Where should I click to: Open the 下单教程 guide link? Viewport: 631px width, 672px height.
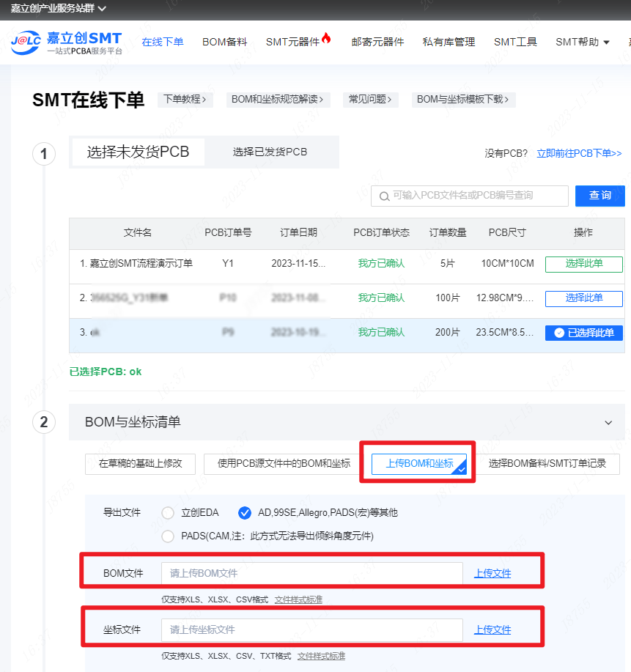click(185, 99)
